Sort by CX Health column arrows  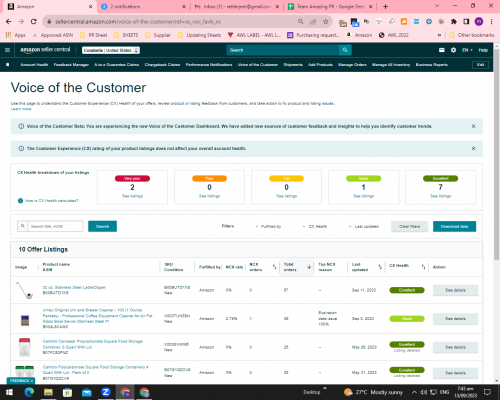click(423, 267)
